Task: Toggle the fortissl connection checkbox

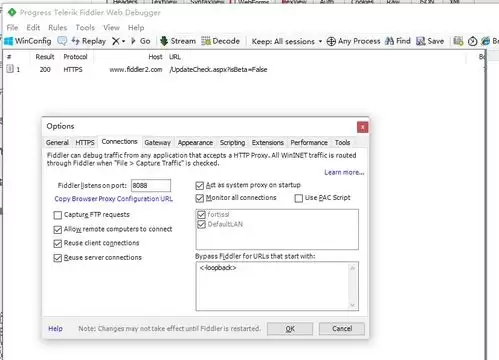Action: [201, 214]
